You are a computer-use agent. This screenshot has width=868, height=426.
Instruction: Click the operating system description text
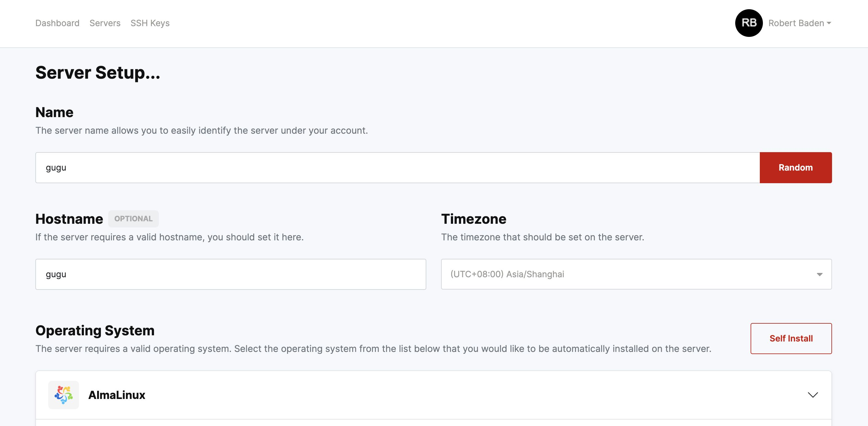pyautogui.click(x=373, y=349)
